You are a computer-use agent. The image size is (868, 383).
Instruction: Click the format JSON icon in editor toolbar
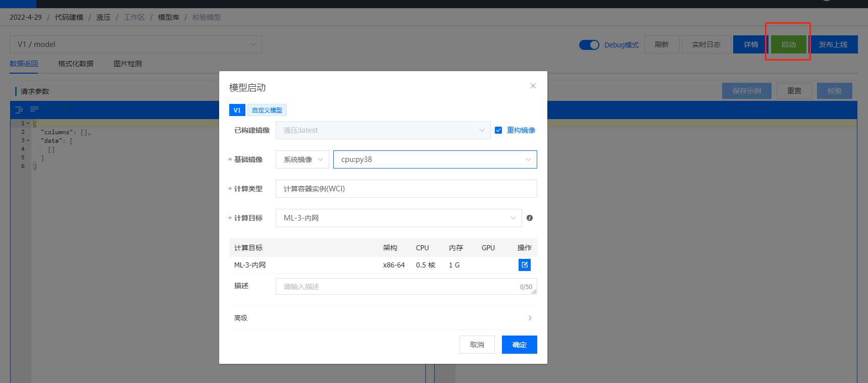[19, 110]
